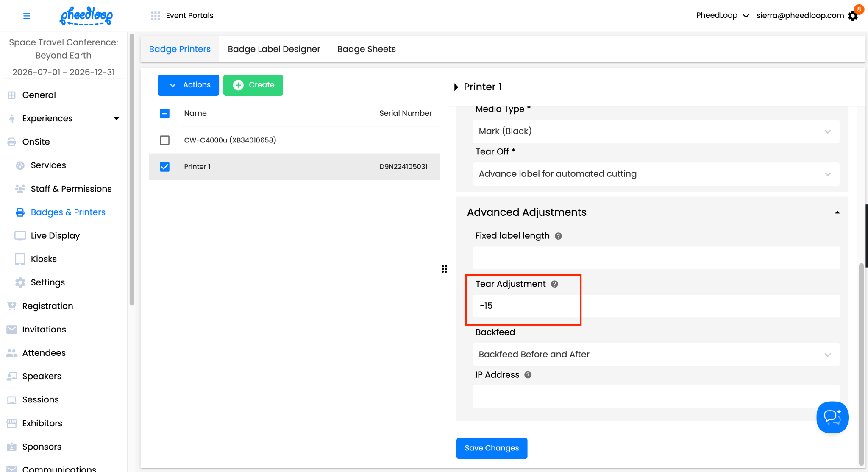Image resolution: width=868 pixels, height=472 pixels.
Task: Open the Live Display menu item
Action: (x=56, y=236)
